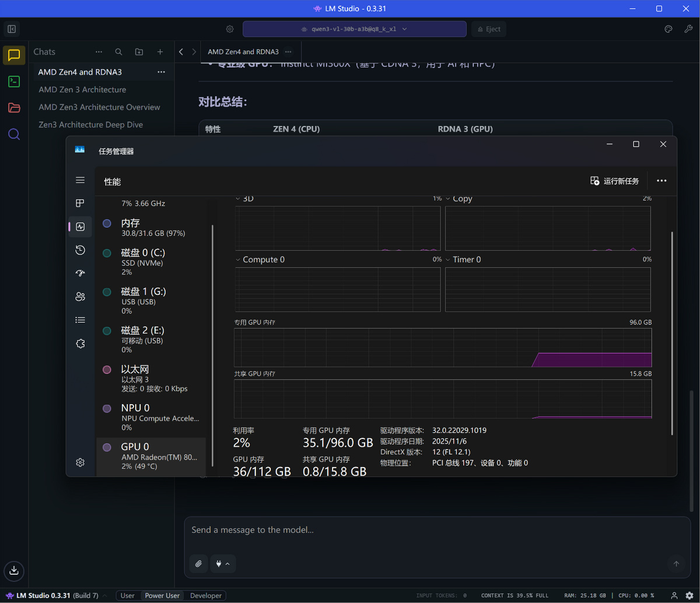Open Task Manager hamburger navigation menu

pos(80,180)
